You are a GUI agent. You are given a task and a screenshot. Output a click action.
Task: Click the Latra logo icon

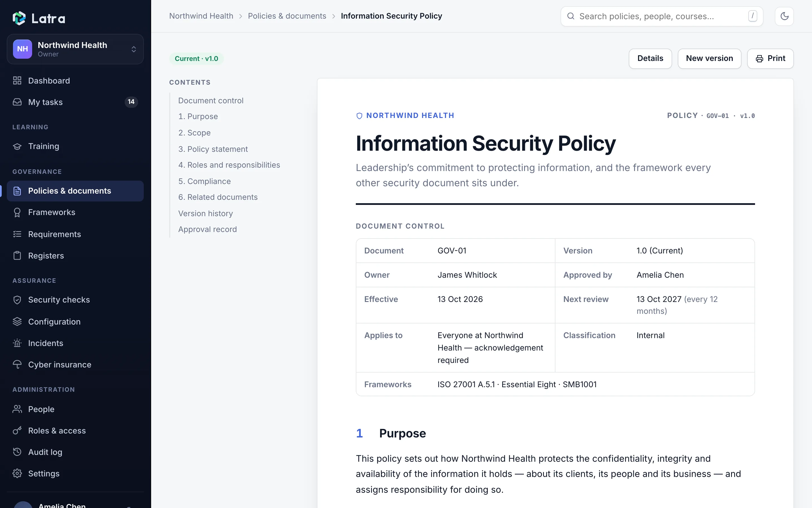pyautogui.click(x=19, y=18)
